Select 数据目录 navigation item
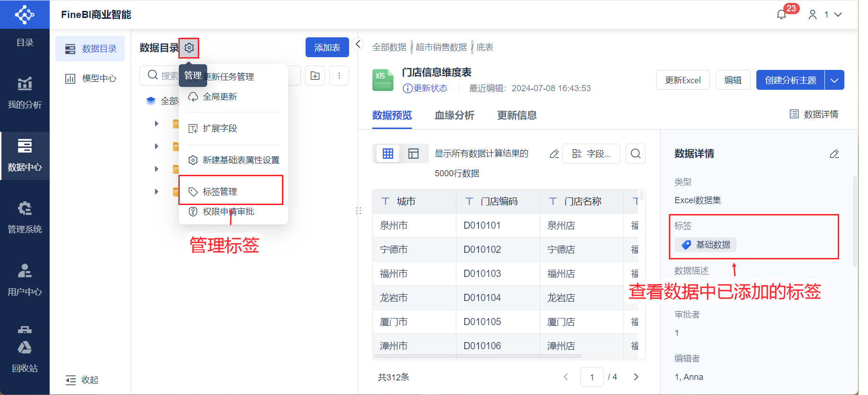868x395 pixels. click(x=90, y=49)
